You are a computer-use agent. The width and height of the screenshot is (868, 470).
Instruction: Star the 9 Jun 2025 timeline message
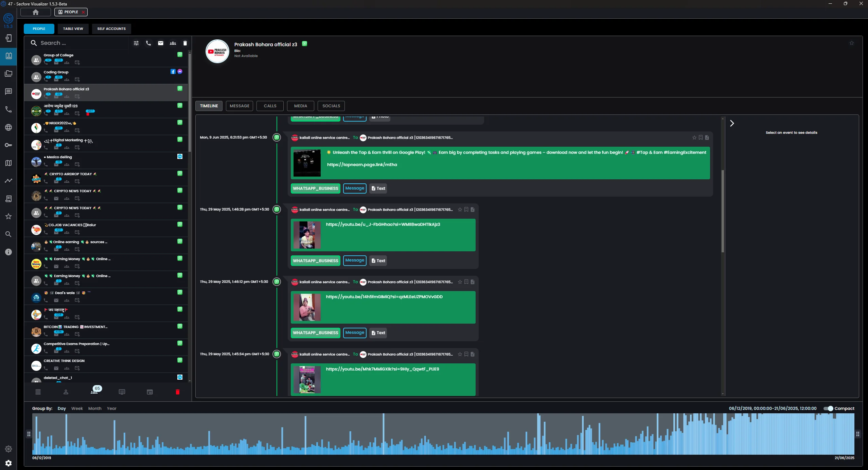click(694, 138)
